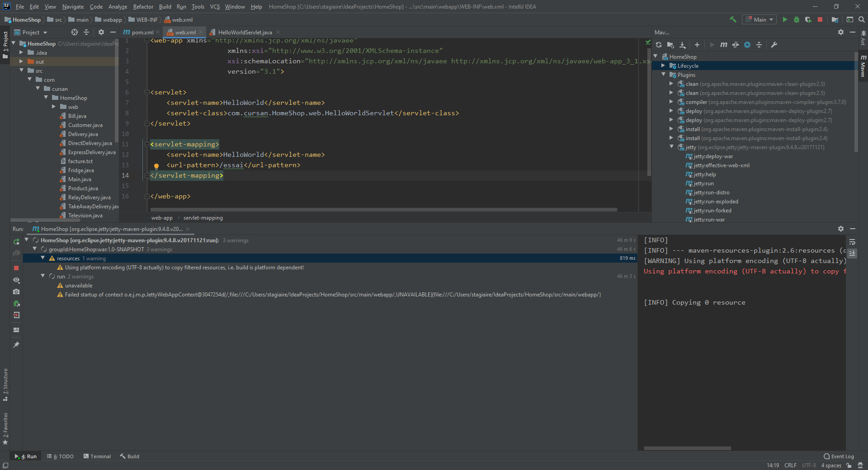Open the Event Log
The image size is (868, 470).
tap(839, 456)
